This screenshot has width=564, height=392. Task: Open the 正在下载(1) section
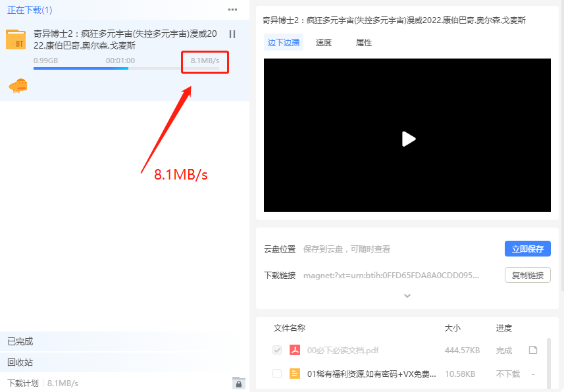(30, 10)
